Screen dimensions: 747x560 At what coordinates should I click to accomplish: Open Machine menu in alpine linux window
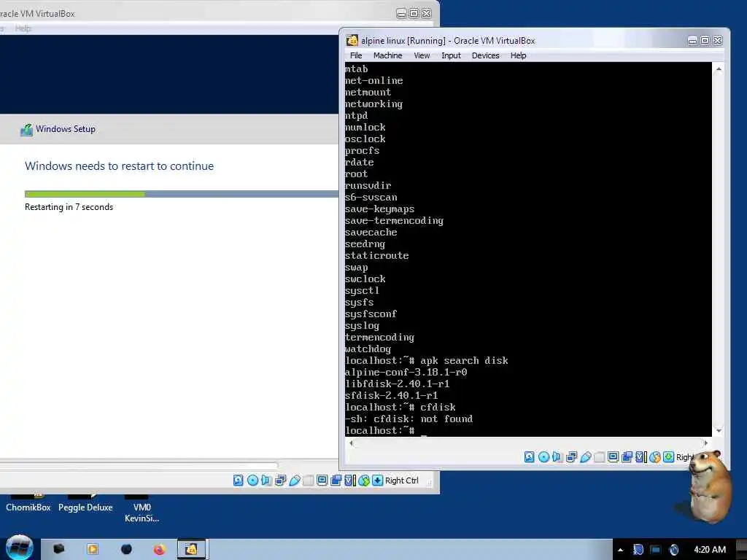click(x=388, y=55)
